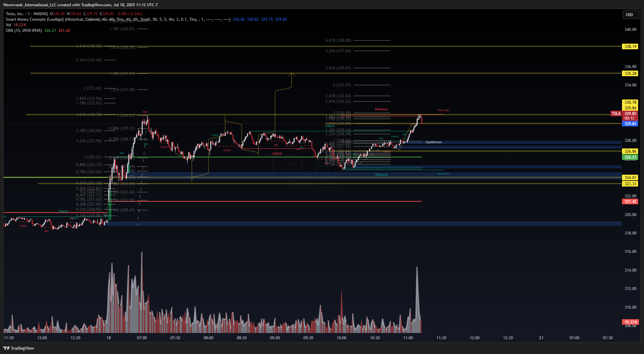This screenshot has width=644, height=354.
Task: Select the Weak High label
Action: [444, 110]
